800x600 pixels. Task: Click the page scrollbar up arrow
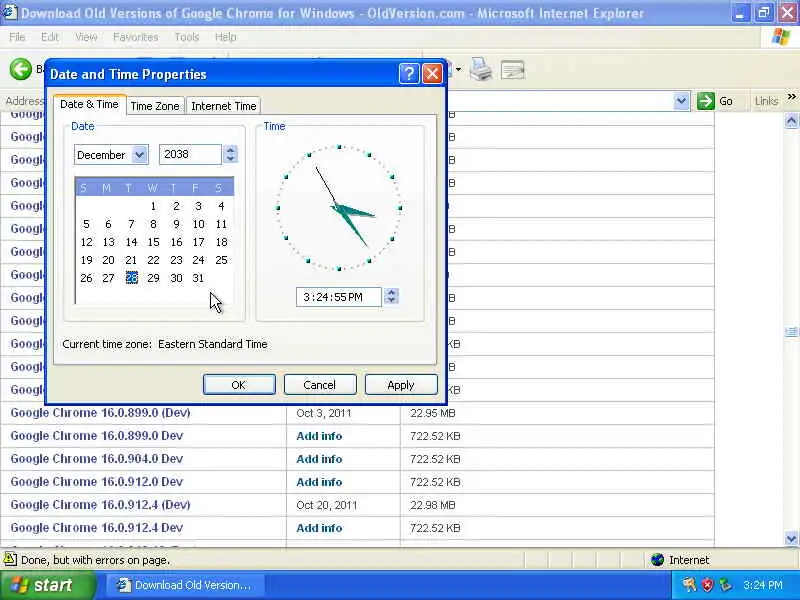point(791,121)
